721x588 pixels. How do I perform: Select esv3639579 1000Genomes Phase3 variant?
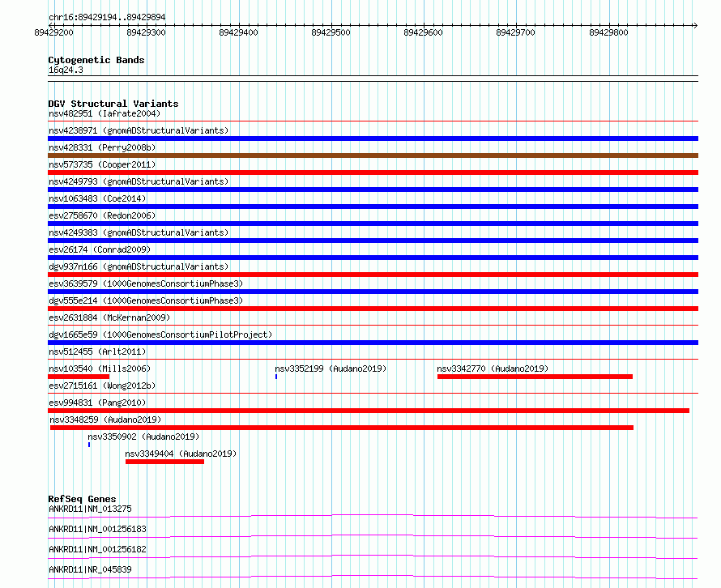tap(146, 283)
